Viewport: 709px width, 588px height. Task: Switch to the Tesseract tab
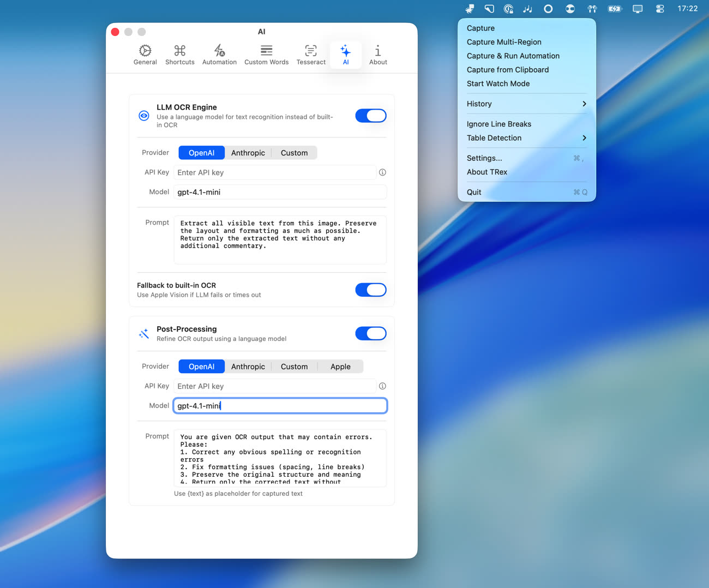click(x=311, y=55)
